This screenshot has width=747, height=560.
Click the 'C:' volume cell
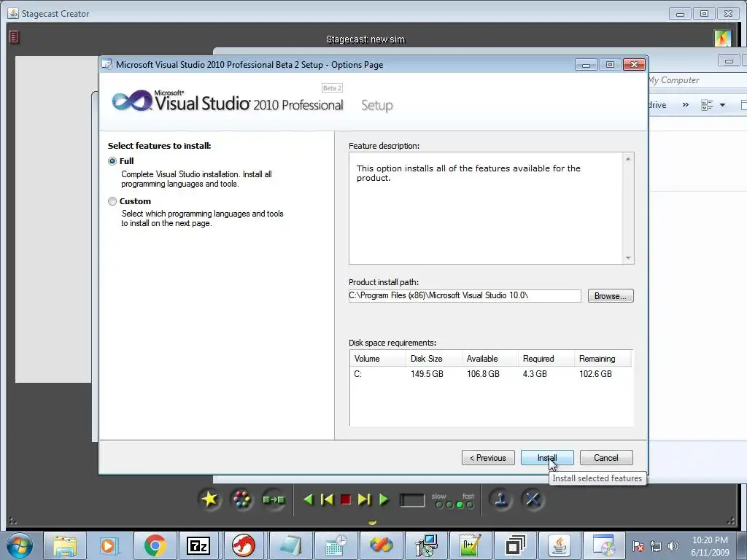click(357, 374)
